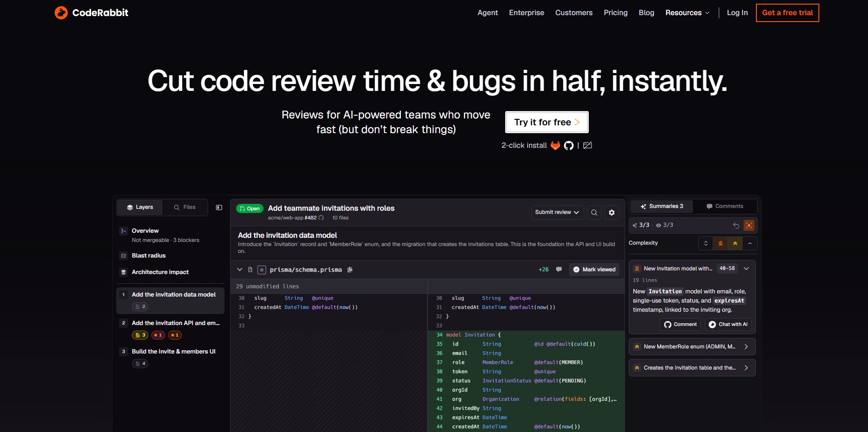
Task: Switch to the Files tab
Action: click(185, 208)
